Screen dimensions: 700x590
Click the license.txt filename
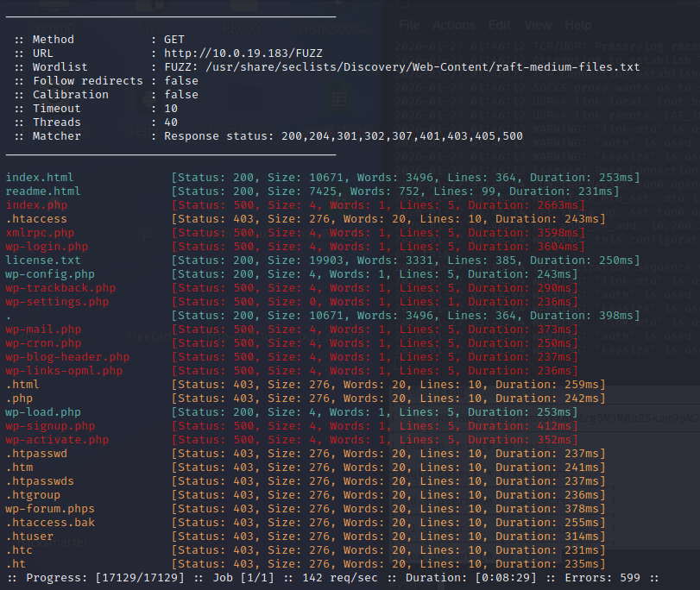[43, 260]
